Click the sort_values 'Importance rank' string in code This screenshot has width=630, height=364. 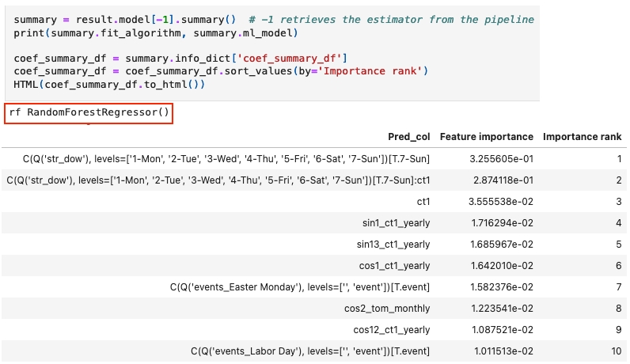pyautogui.click(x=372, y=72)
